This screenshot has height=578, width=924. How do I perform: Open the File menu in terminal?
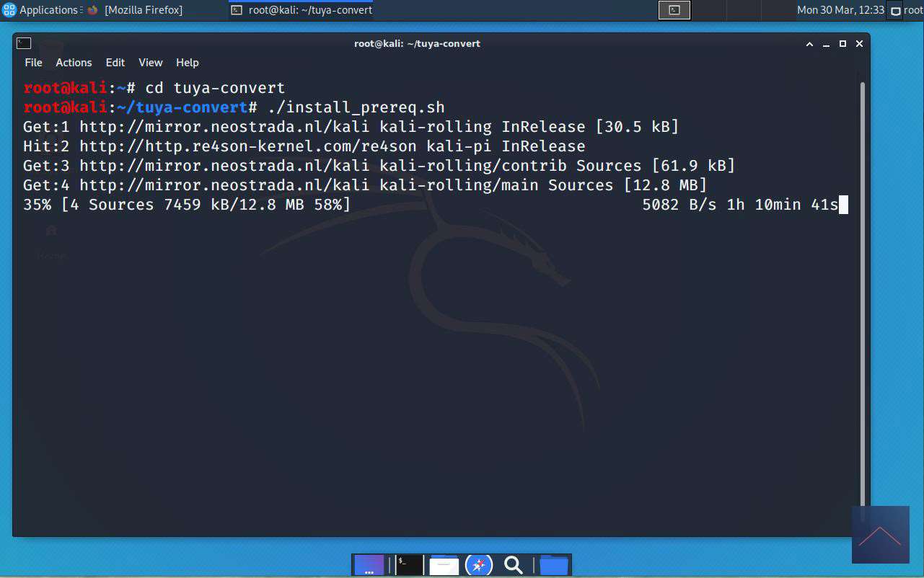point(33,63)
